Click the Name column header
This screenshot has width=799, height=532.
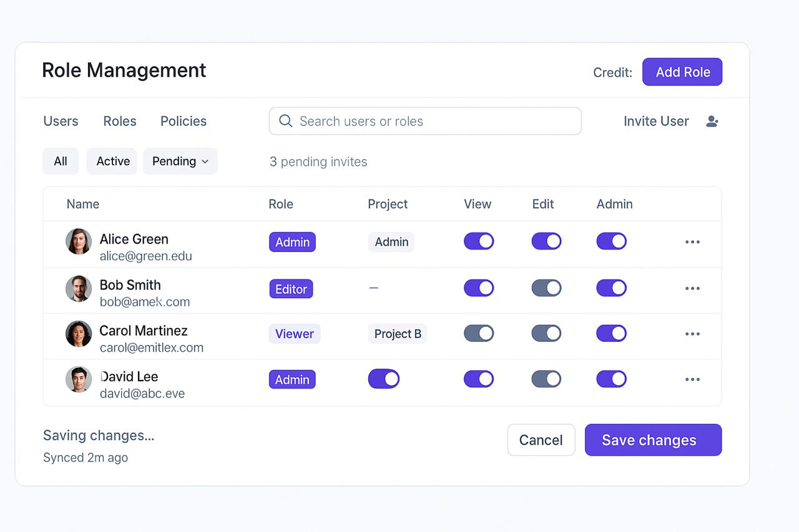[83, 204]
